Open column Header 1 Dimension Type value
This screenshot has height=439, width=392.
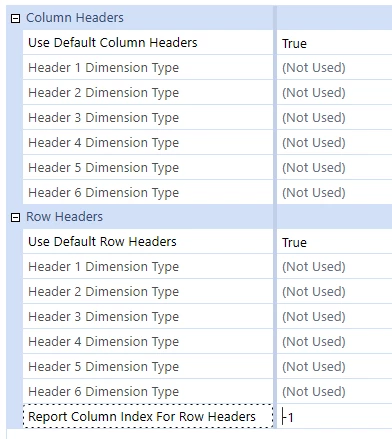(334, 67)
